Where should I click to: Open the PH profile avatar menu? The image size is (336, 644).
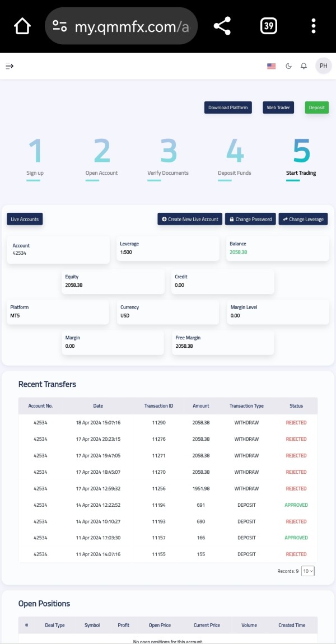[324, 66]
